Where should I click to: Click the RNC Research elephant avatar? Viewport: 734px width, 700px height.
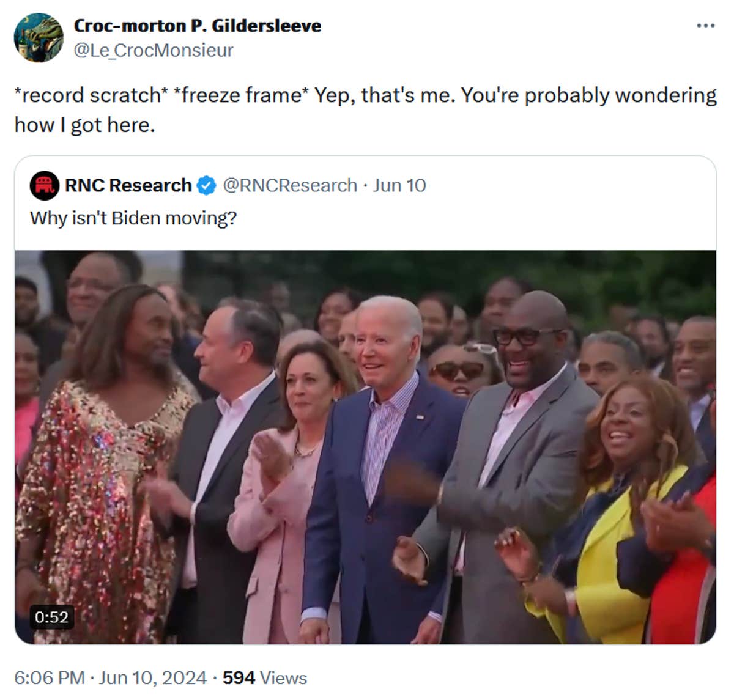[44, 185]
